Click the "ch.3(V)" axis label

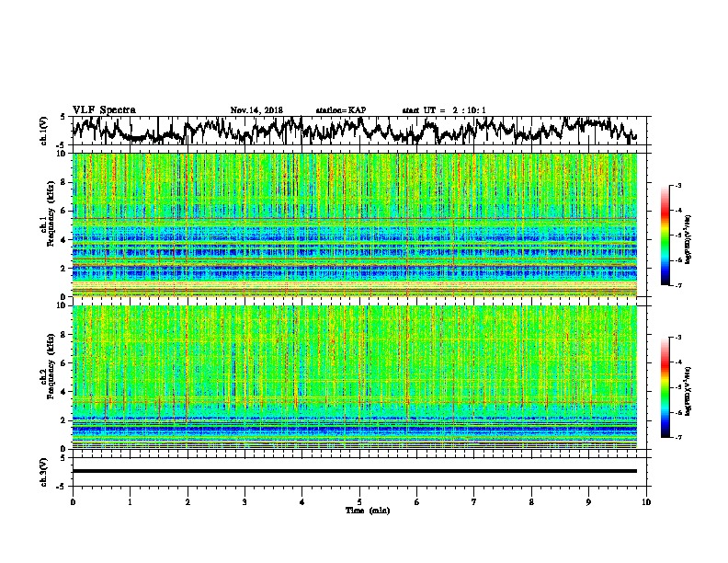pyautogui.click(x=44, y=473)
